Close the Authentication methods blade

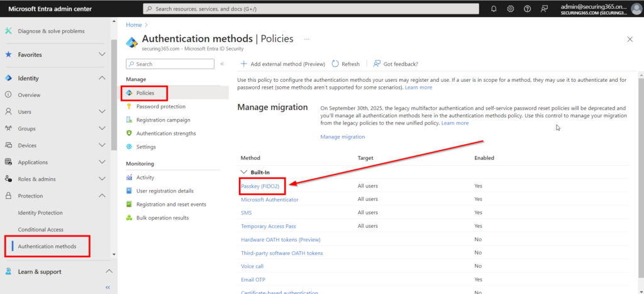[x=630, y=39]
